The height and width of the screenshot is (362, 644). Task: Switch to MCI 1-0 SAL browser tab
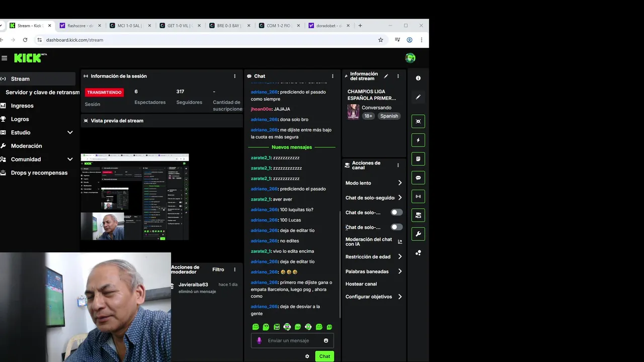pyautogui.click(x=130, y=26)
